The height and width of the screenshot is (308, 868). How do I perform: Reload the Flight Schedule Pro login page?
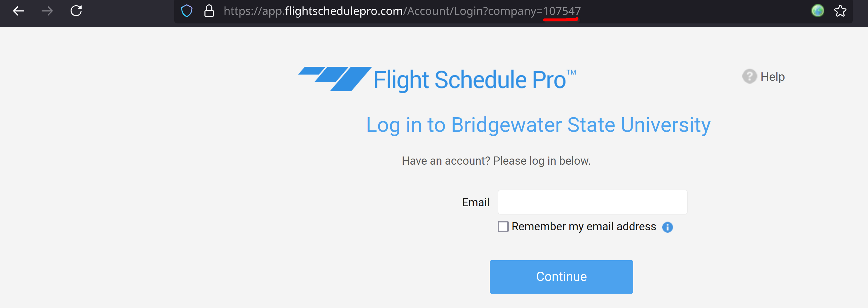tap(76, 11)
